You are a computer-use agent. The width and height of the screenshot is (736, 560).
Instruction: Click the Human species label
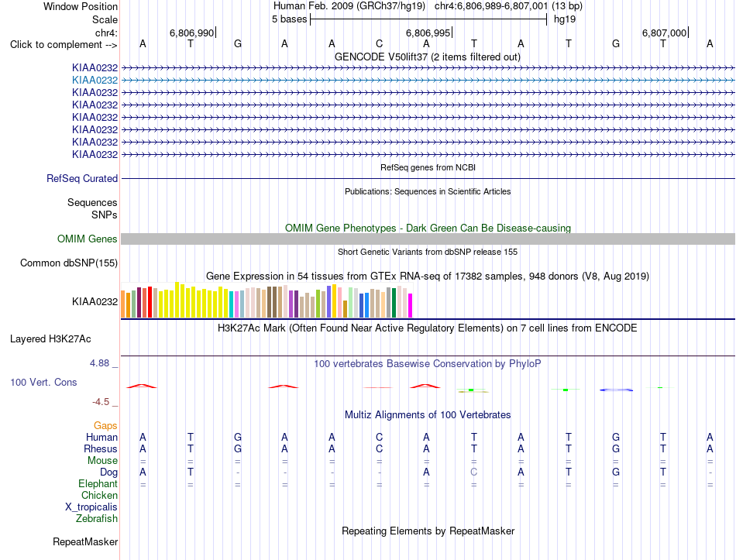[101, 437]
